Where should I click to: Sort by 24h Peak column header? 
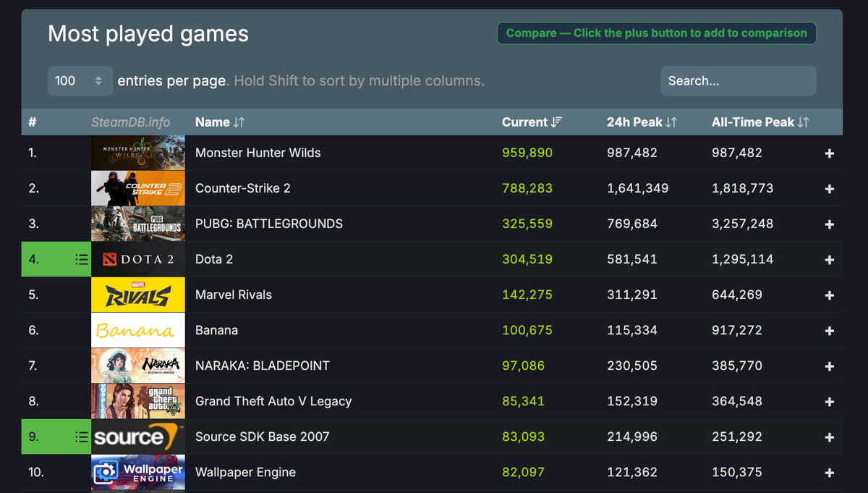point(642,122)
